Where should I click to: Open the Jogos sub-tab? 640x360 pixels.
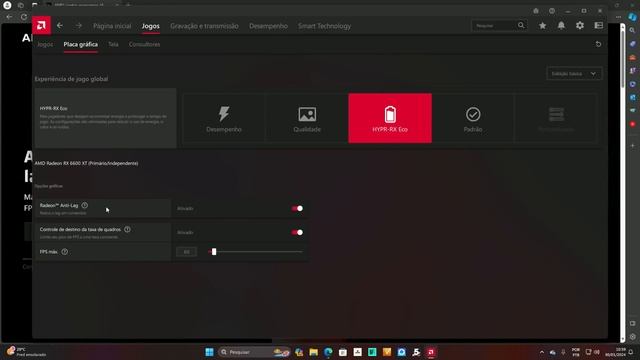click(45, 44)
